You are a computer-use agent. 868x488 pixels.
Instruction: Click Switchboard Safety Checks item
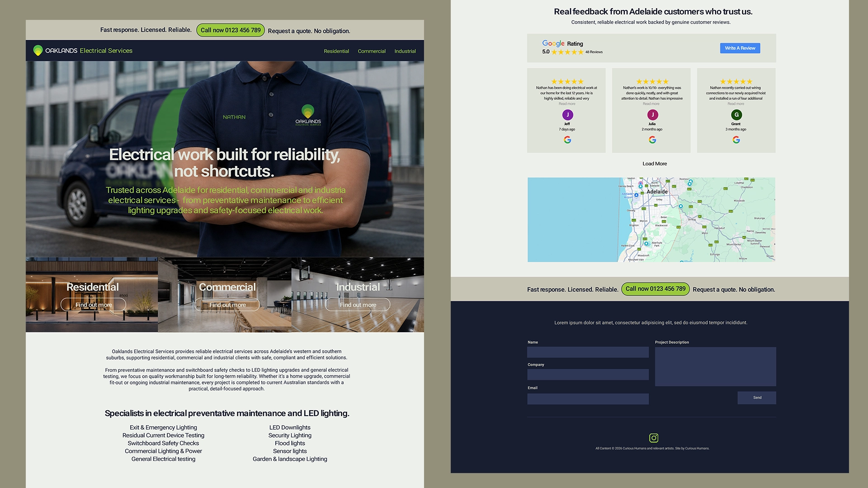pos(163,443)
